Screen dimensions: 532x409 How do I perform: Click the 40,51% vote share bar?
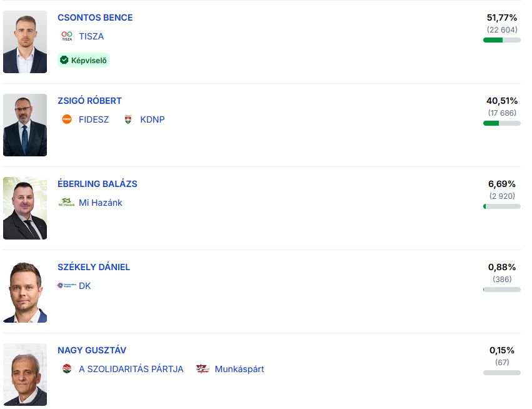point(501,123)
